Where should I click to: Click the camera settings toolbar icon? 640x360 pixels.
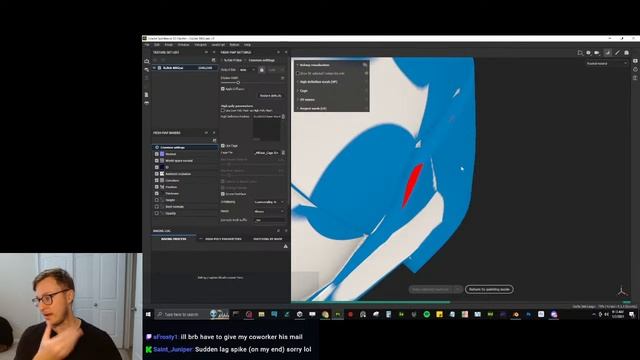click(589, 53)
